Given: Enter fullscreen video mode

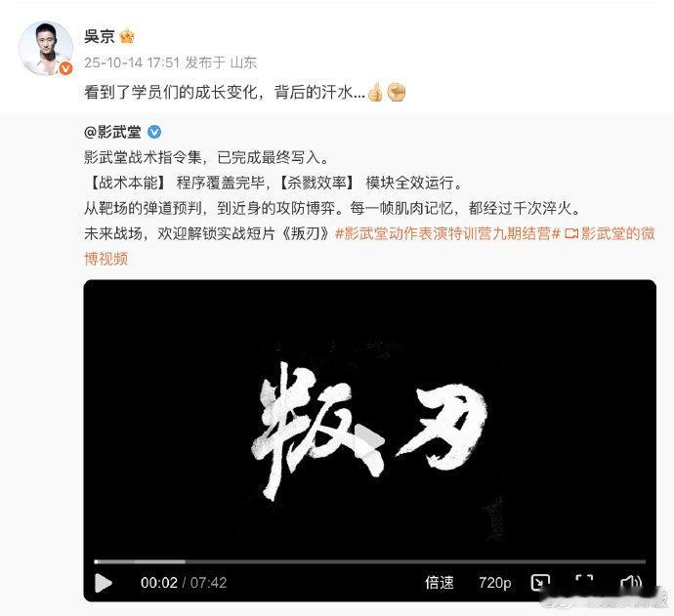Looking at the screenshot, I should click(x=584, y=583).
